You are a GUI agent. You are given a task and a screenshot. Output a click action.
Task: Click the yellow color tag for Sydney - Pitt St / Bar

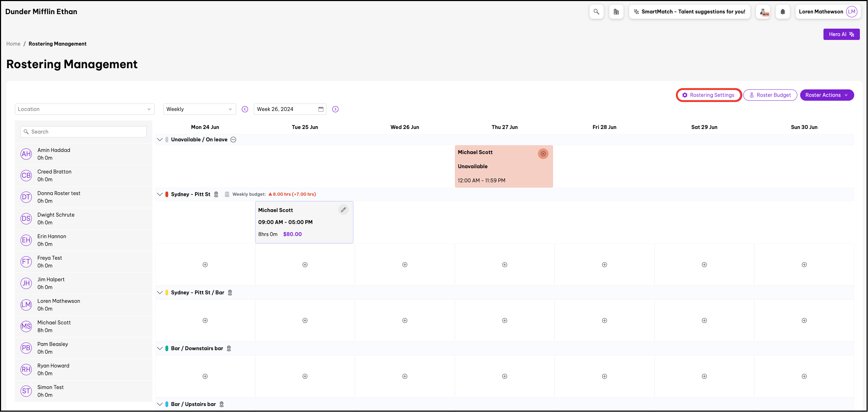click(167, 293)
